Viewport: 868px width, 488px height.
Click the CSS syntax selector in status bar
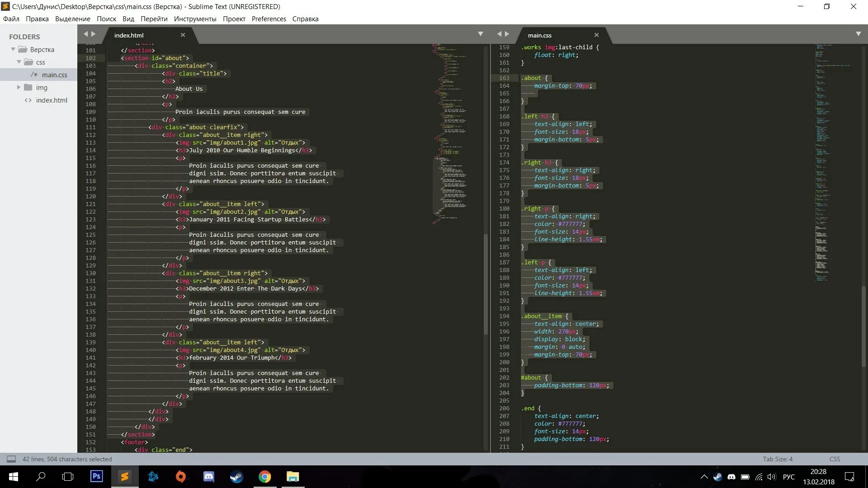pyautogui.click(x=835, y=459)
